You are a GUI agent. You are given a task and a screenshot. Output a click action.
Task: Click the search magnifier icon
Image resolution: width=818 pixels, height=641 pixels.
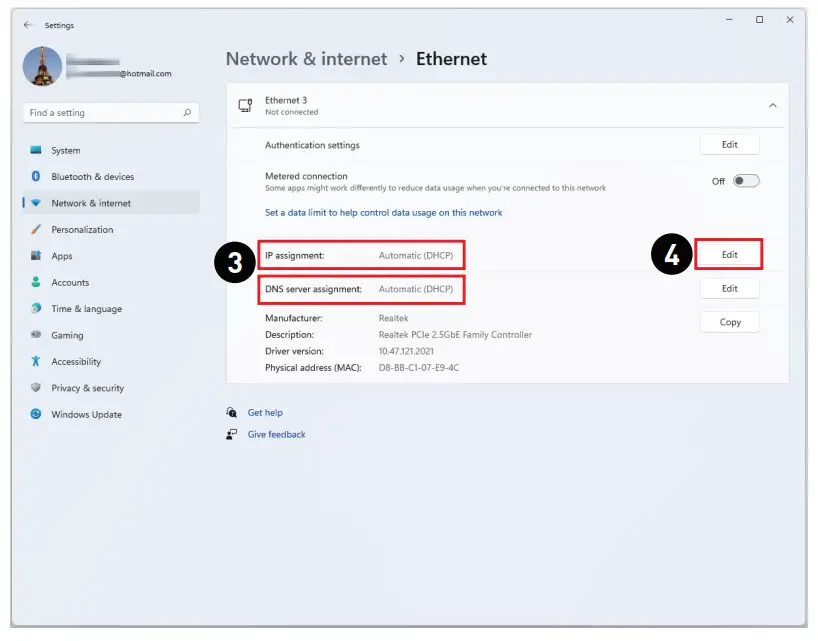187,113
